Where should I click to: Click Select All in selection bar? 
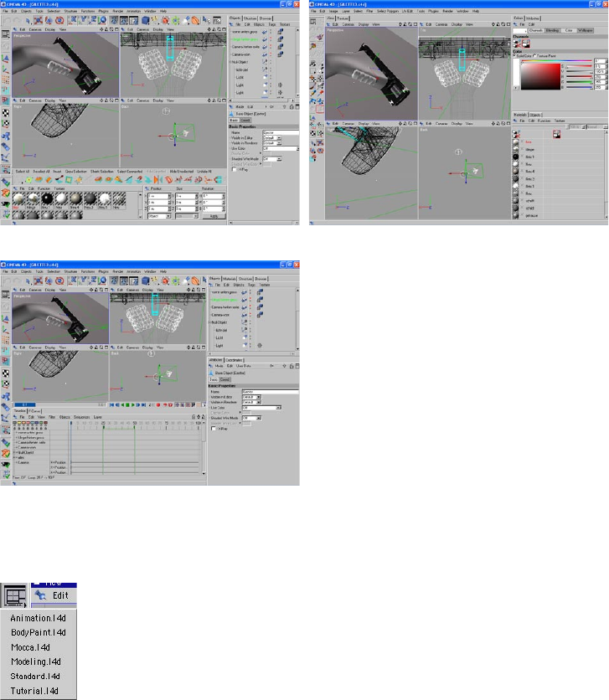point(23,172)
